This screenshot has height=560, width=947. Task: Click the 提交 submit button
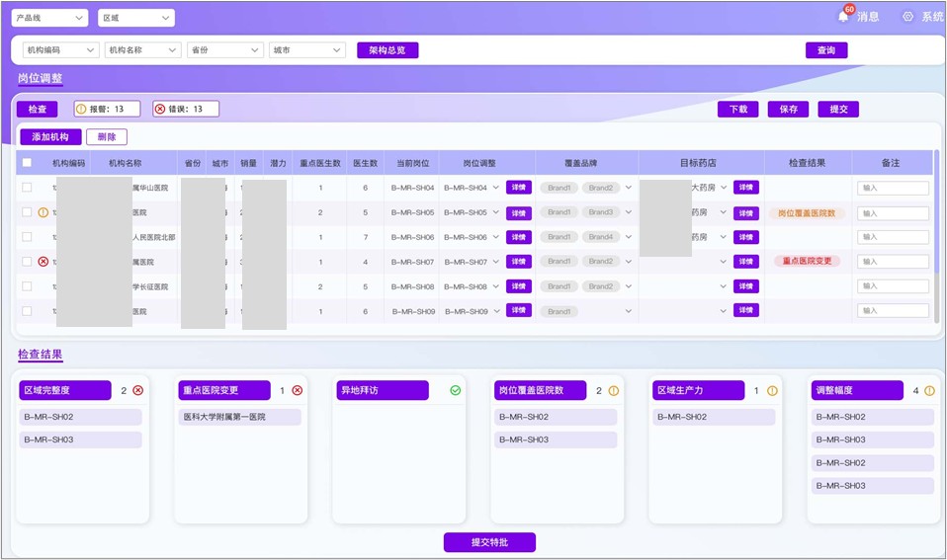pos(838,110)
